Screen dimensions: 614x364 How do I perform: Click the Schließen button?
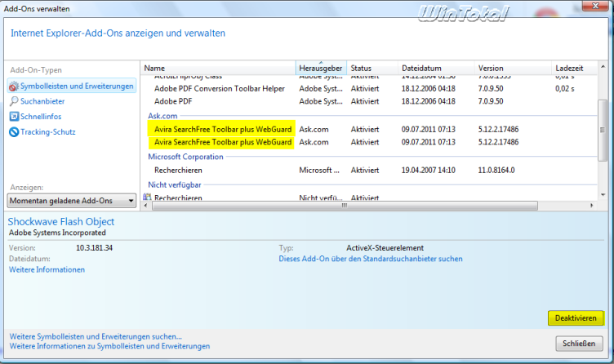point(579,344)
